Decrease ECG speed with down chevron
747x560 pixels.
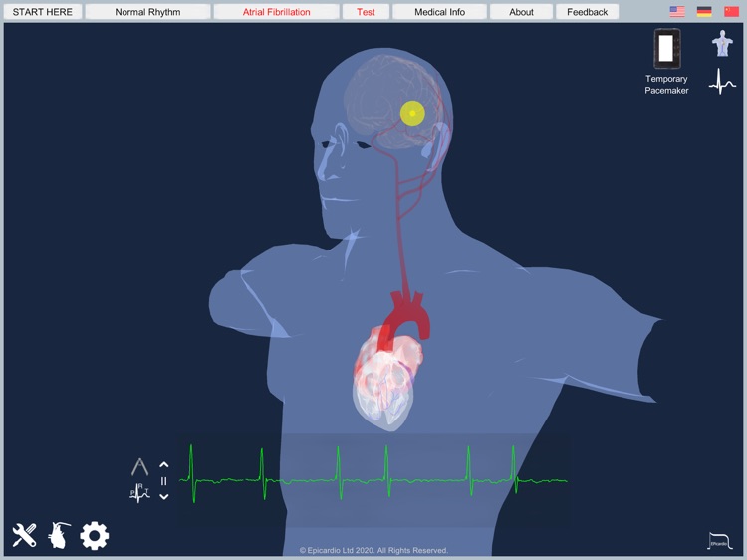(164, 497)
